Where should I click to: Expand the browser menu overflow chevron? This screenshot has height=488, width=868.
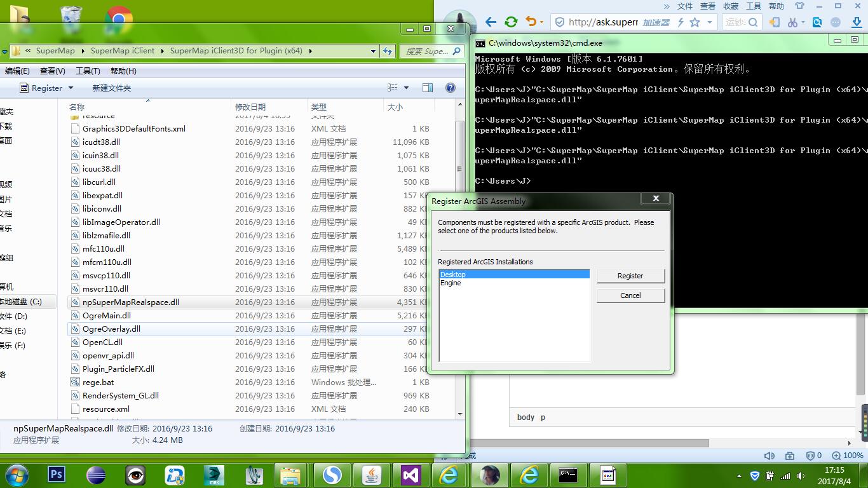tap(667, 6)
